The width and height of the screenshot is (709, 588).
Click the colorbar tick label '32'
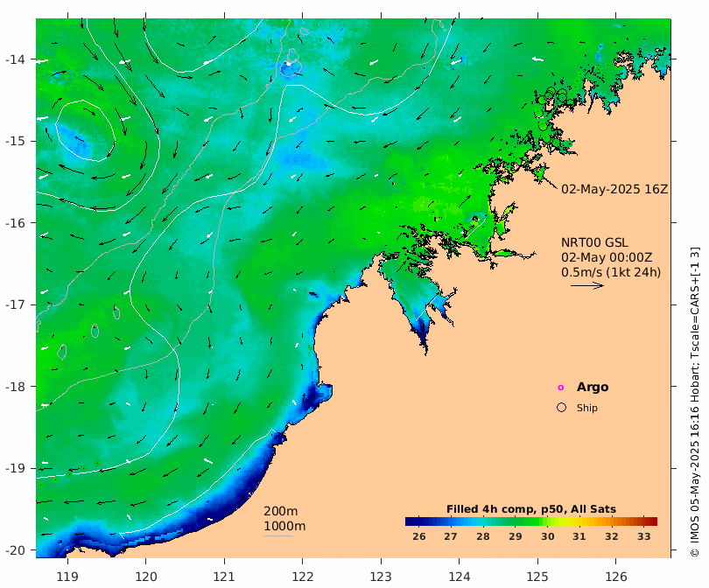pyautogui.click(x=611, y=536)
